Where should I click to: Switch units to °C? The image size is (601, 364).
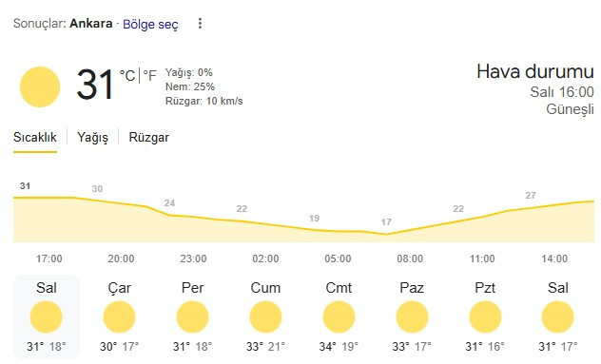click(127, 75)
